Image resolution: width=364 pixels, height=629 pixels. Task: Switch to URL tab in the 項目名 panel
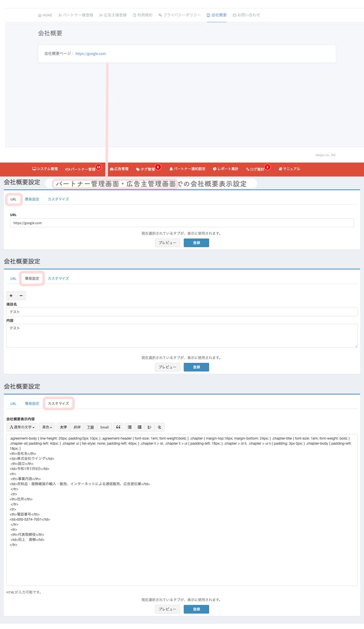click(x=13, y=279)
